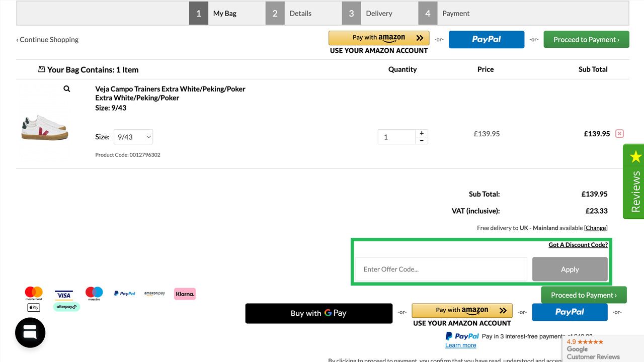Click the bag icon beside Your Bag Contains
The height and width of the screenshot is (362, 644).
point(42,69)
